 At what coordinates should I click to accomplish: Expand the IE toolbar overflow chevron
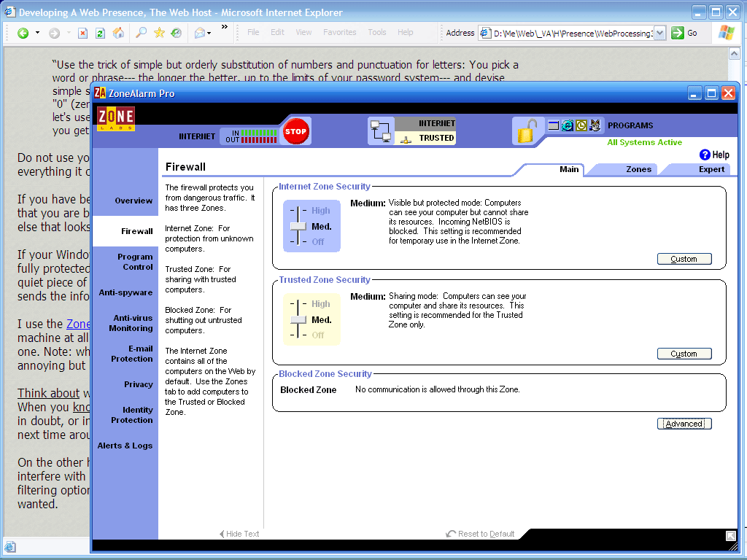coord(225,28)
